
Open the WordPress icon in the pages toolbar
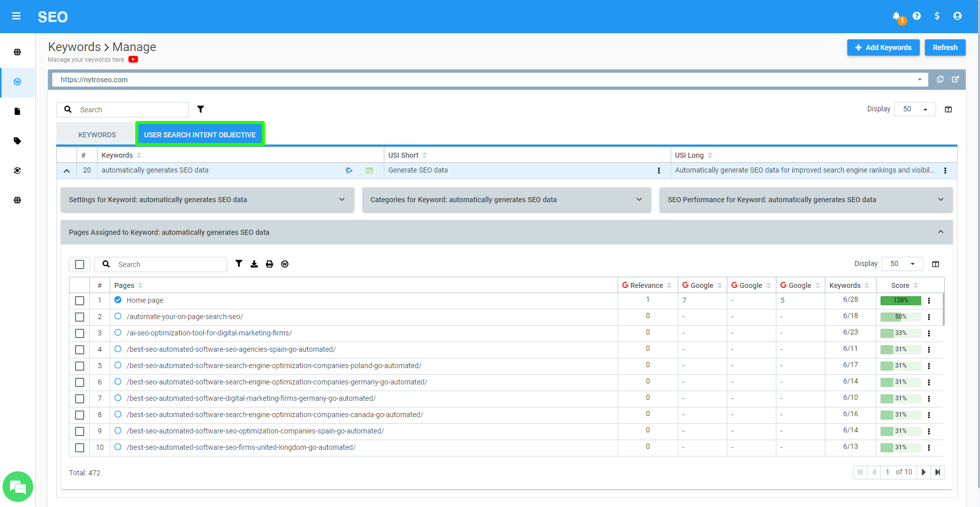(x=285, y=264)
